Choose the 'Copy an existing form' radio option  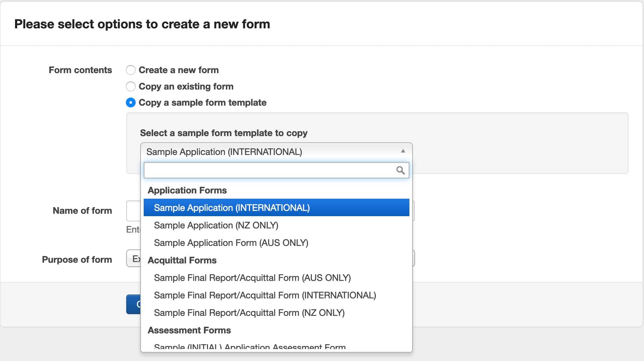[x=131, y=86]
